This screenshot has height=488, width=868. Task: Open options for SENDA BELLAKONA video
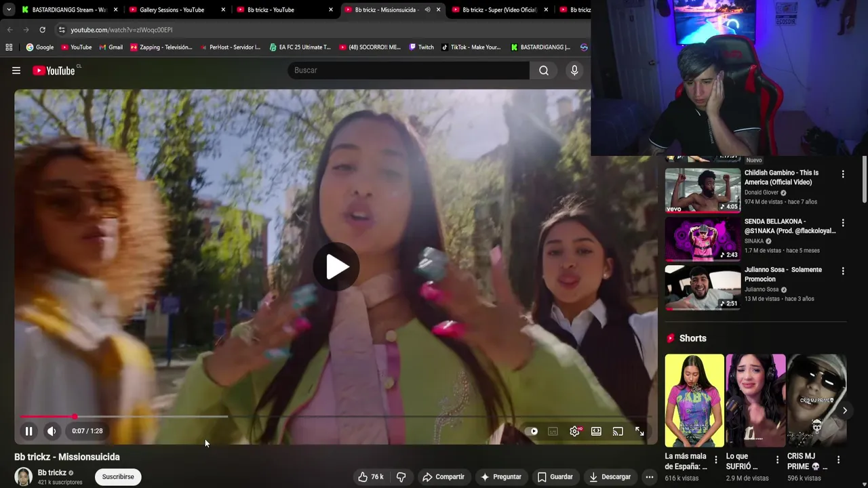coord(843,222)
